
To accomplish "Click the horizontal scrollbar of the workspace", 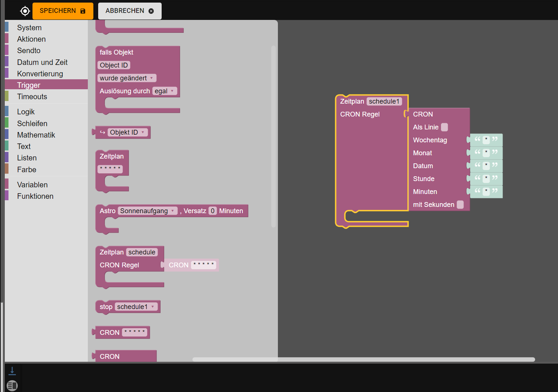I will [x=364, y=360].
